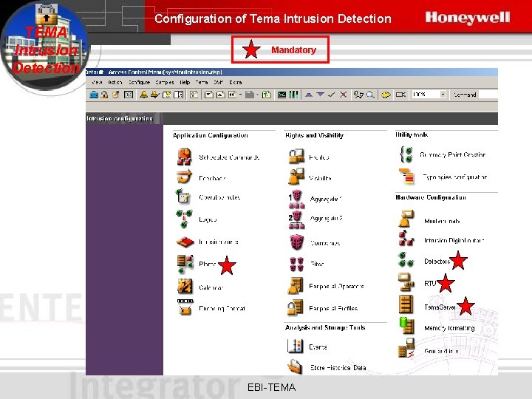Click the blue down-arrow toolbar icon
The height and width of the screenshot is (399, 532).
point(320,95)
